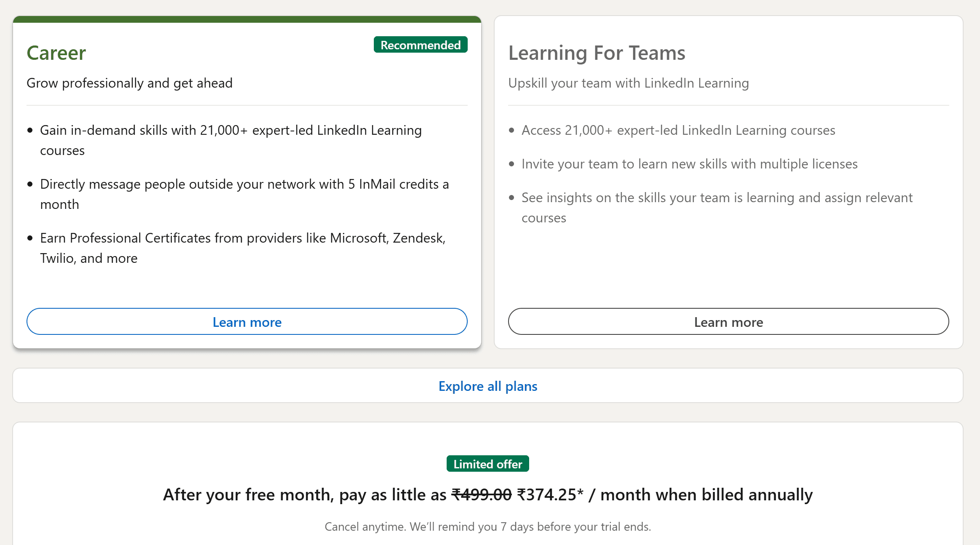Screen dimensions: 980x545
Task: Click the Explore all plans banner area
Action: tap(487, 386)
